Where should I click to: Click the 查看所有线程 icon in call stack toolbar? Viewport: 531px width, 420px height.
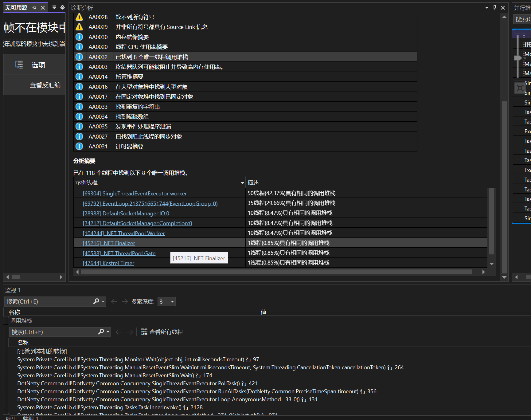coord(143,332)
